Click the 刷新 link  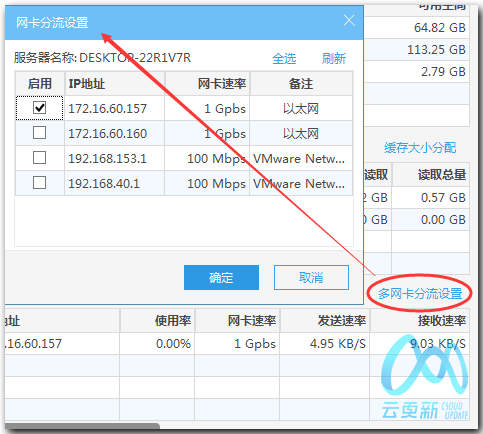334,59
